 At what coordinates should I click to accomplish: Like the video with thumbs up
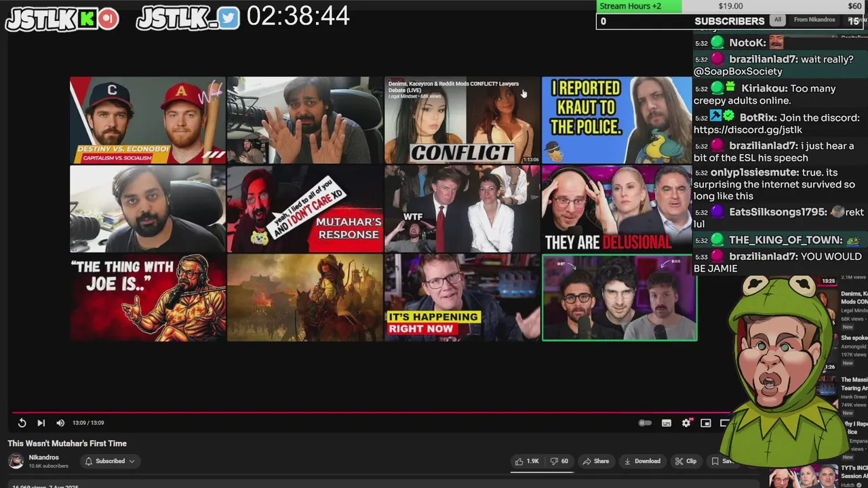click(x=527, y=461)
